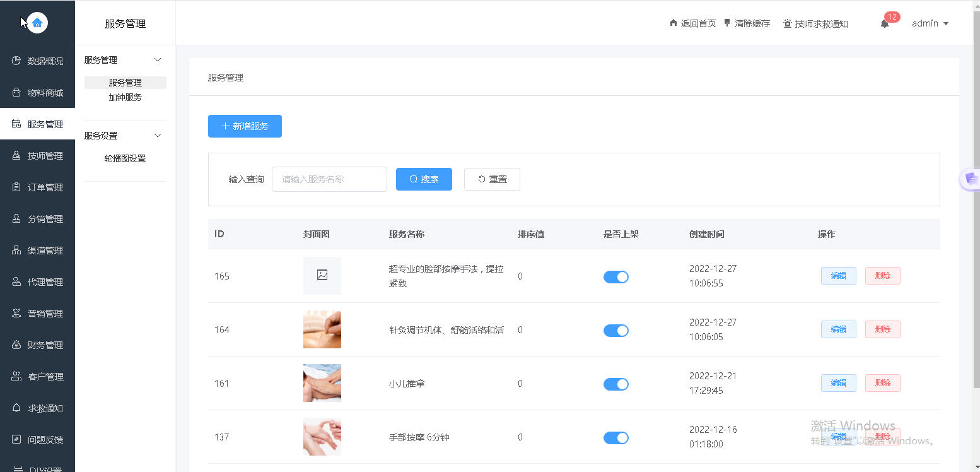Click ID cell 137
980x472 pixels.
click(x=221, y=437)
